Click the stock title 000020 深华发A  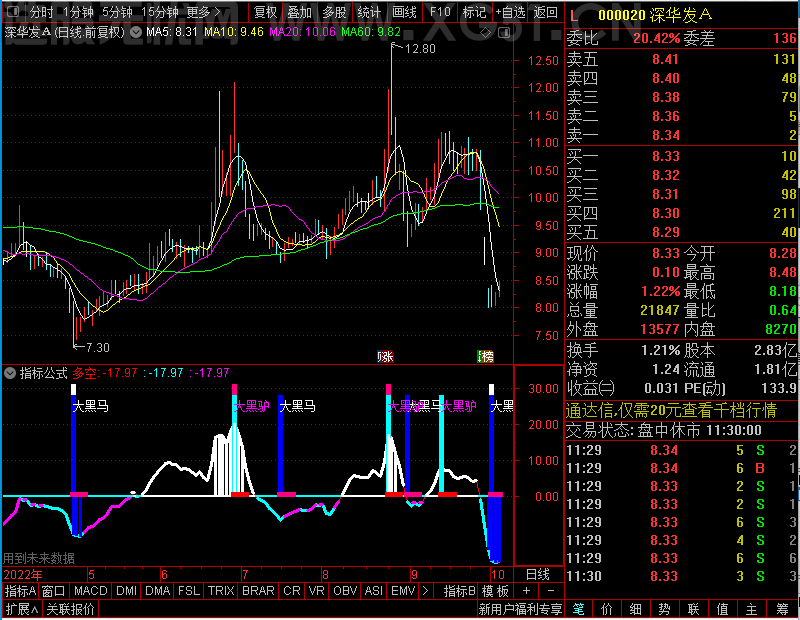655,15
